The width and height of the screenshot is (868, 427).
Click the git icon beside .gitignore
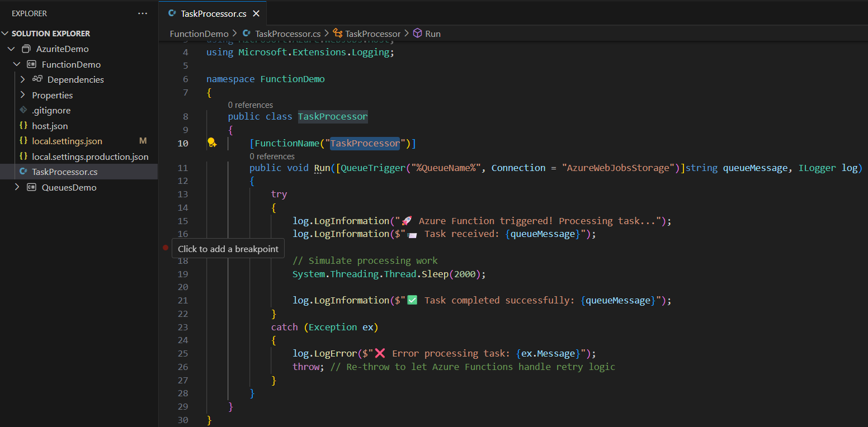(x=23, y=110)
